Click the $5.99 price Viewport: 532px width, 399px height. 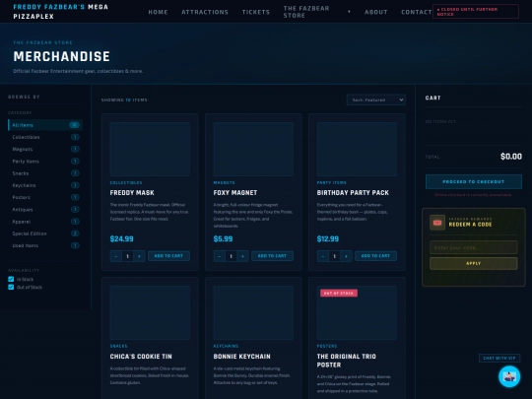pos(223,238)
